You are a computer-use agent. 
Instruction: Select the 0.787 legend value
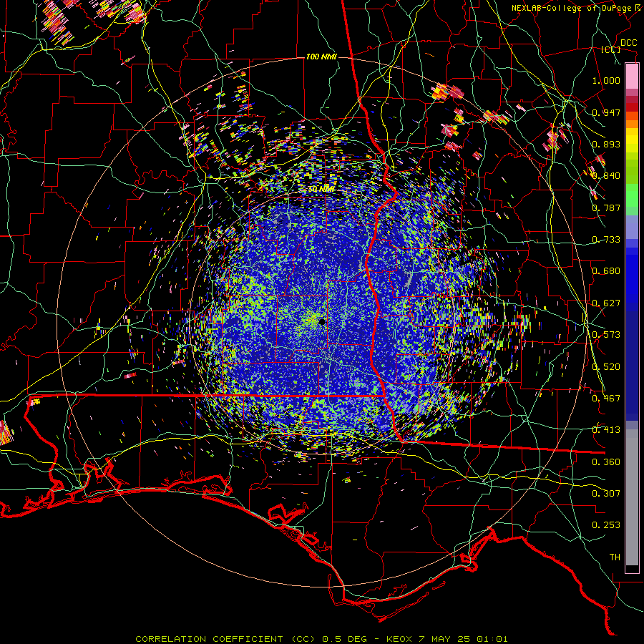(x=606, y=208)
